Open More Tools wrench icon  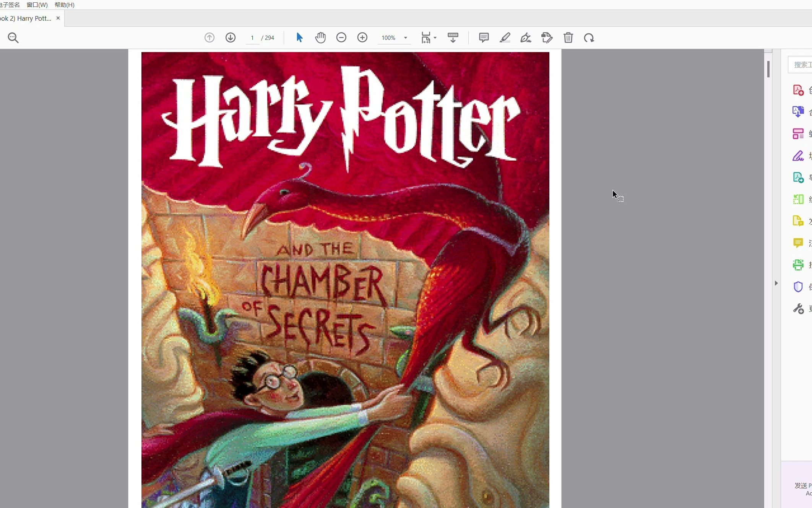798,309
